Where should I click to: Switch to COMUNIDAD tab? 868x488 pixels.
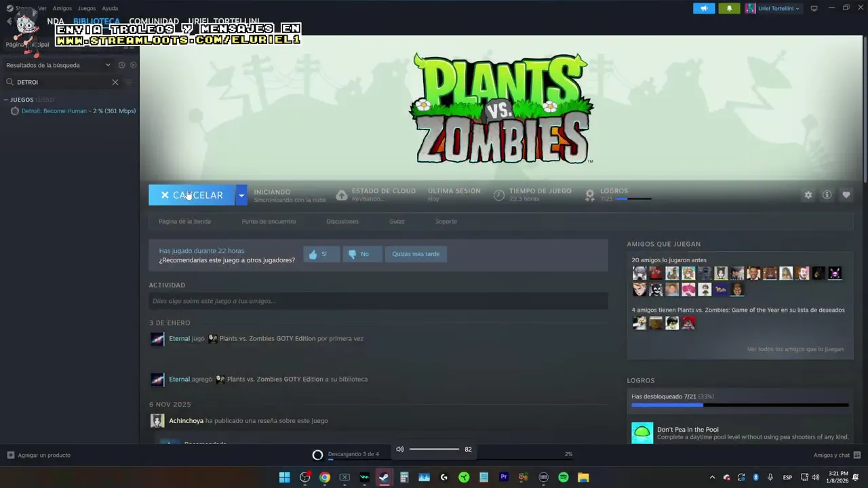tap(154, 22)
